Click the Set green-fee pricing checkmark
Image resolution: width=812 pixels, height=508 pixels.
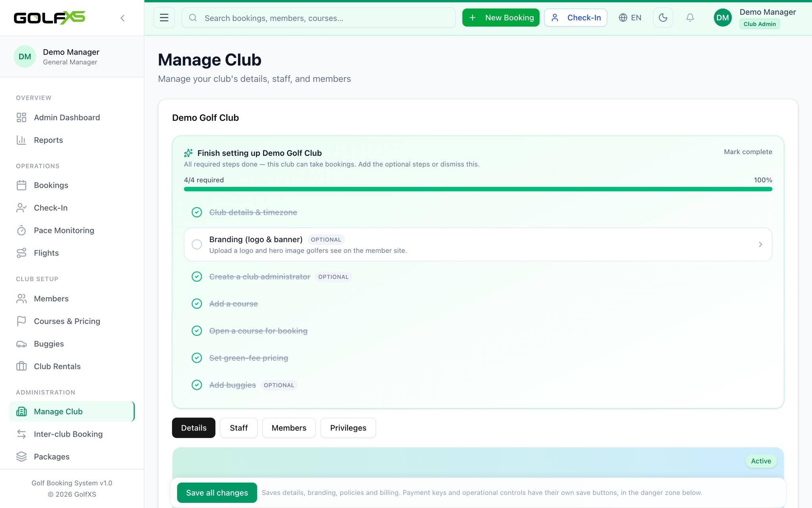[197, 358]
